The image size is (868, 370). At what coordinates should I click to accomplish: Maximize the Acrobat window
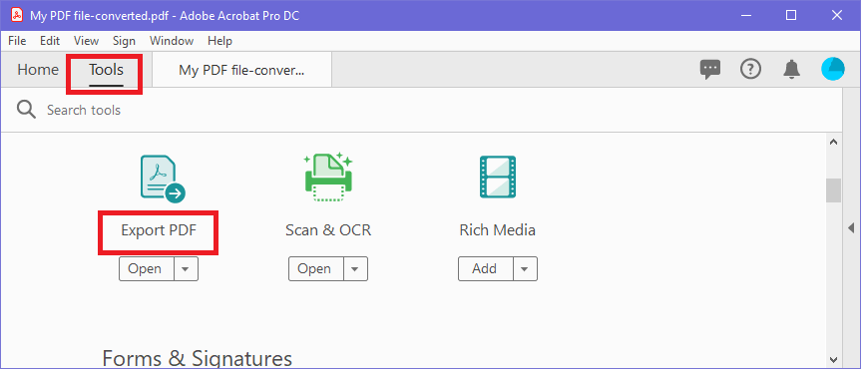click(x=791, y=15)
